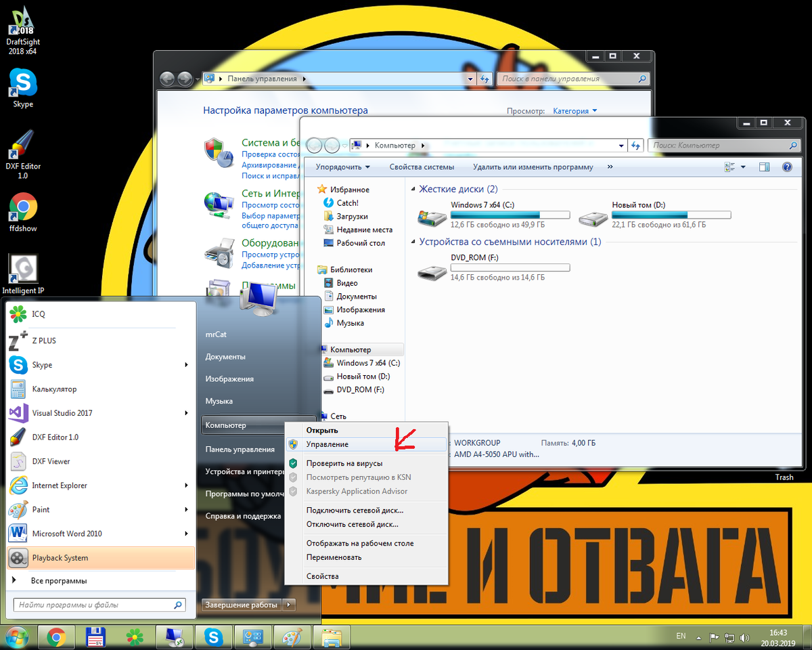
Task: Open DXF Viewer in Start menu
Action: coord(100,461)
